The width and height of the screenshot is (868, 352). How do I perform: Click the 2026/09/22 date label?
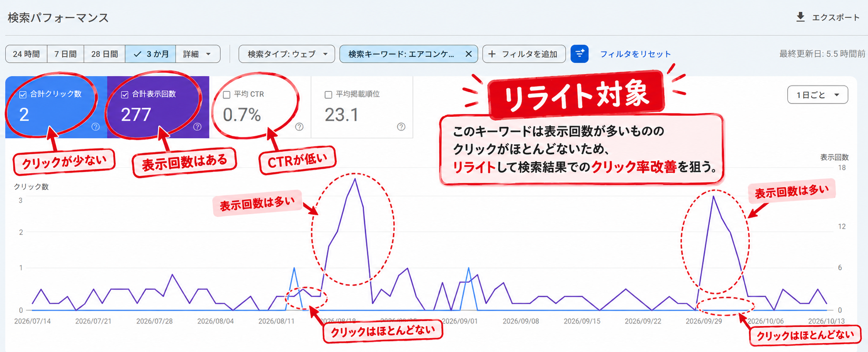pos(643,321)
